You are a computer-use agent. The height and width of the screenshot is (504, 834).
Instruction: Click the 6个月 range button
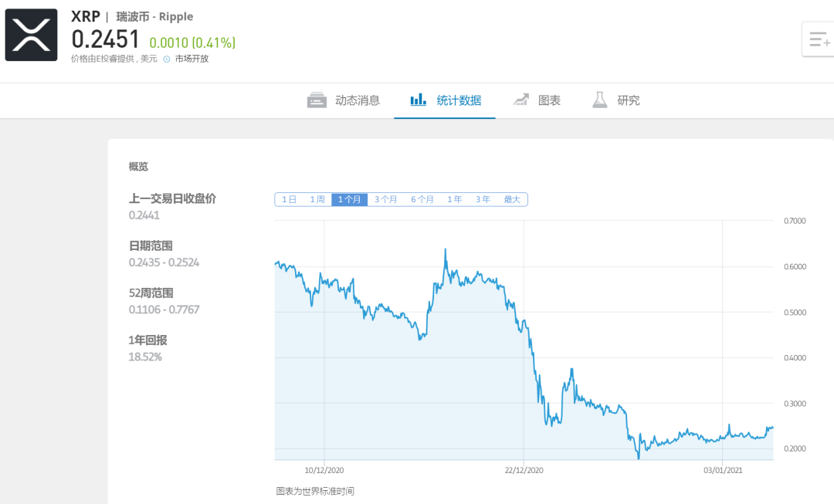422,198
